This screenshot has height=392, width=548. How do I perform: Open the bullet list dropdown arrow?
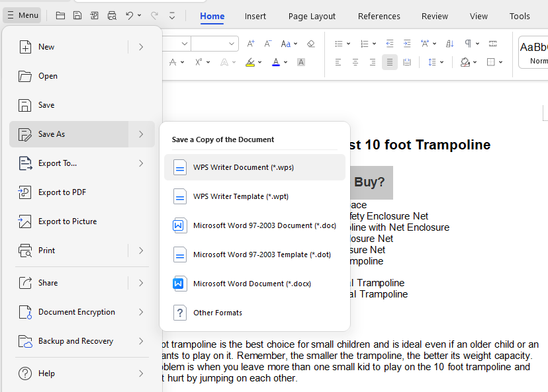pyautogui.click(x=349, y=43)
